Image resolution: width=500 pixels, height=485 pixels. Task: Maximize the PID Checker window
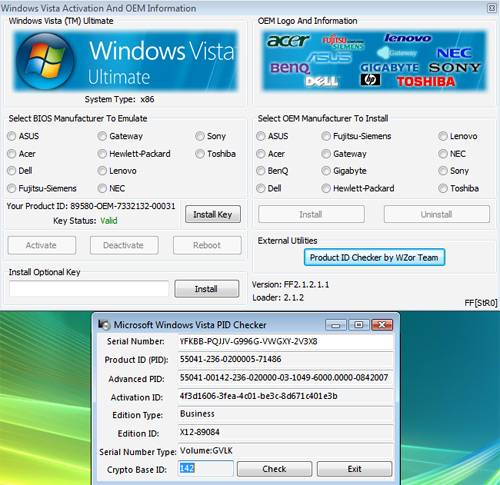359,325
